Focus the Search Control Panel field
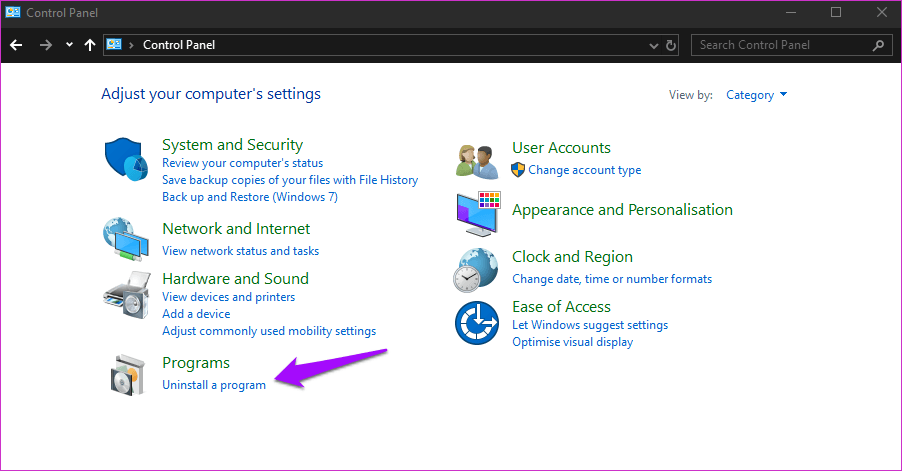 pos(790,45)
